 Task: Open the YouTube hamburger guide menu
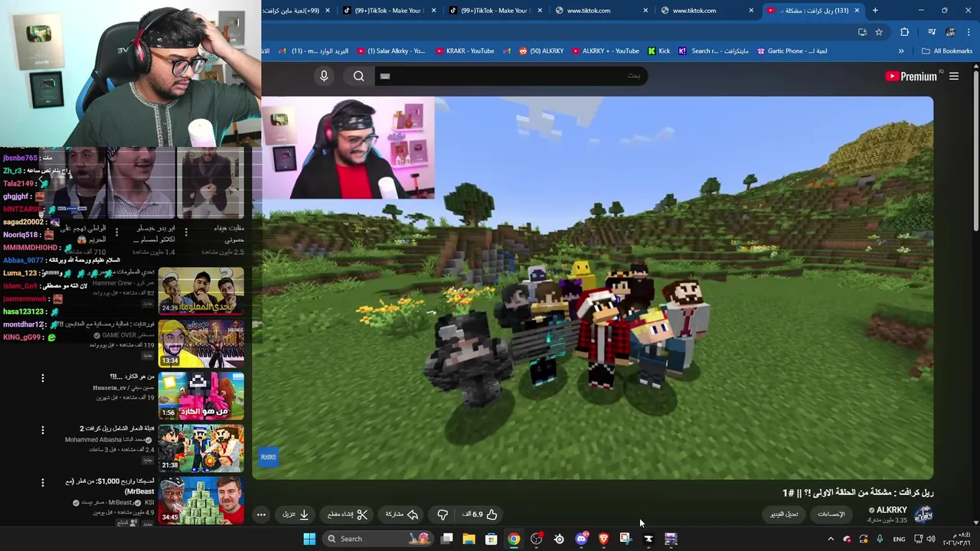pos(954,76)
